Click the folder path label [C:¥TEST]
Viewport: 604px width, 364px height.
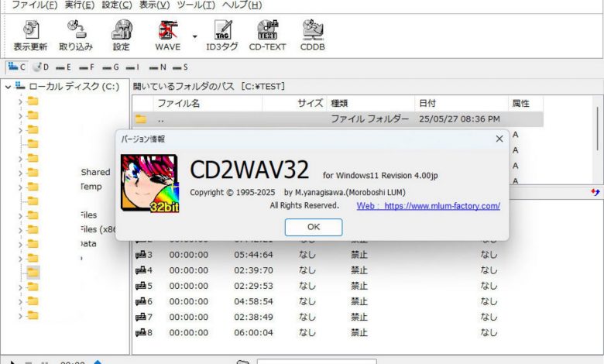(263, 86)
